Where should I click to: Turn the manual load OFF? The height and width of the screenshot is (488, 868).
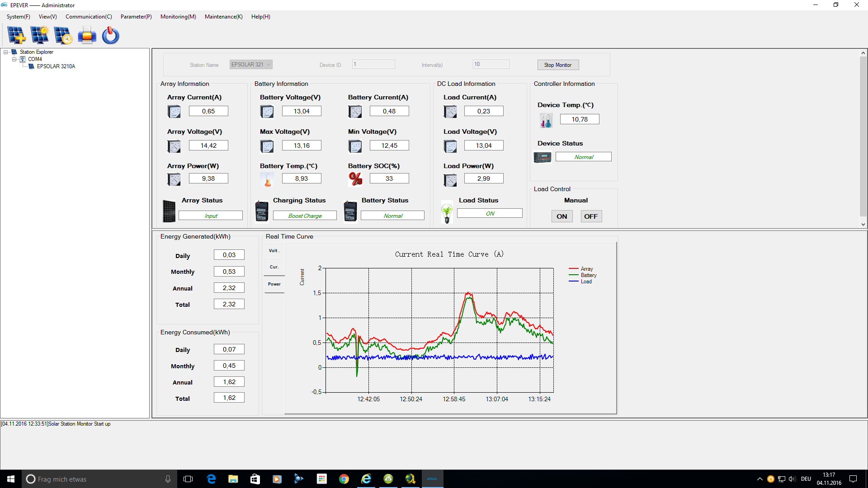click(590, 216)
